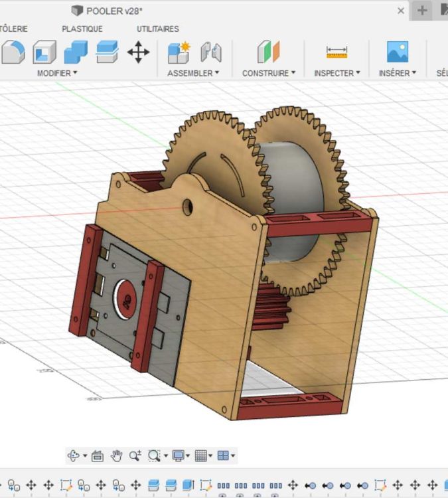Click the Construct plane icon
448x498 pixels.
pyautogui.click(x=269, y=52)
